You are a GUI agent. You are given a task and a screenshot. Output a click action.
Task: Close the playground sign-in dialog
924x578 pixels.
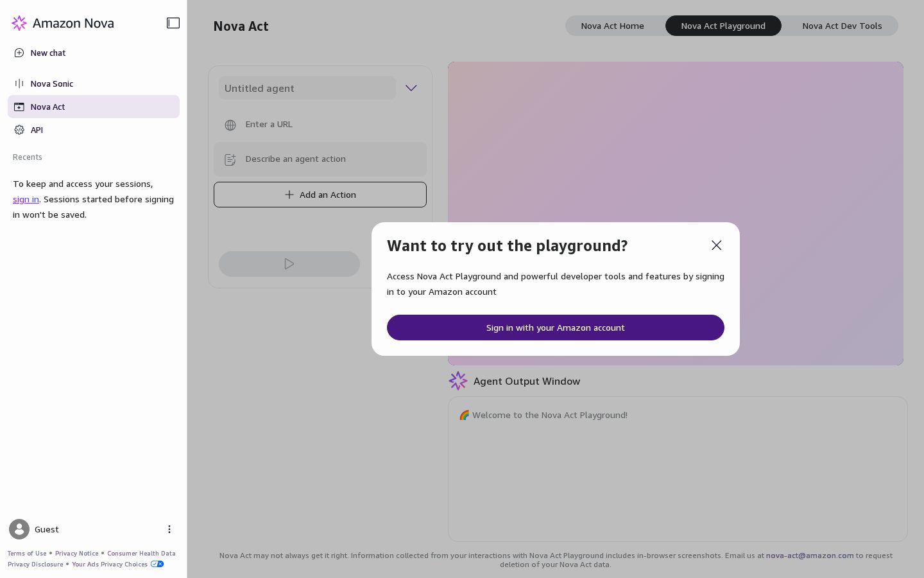coord(717,245)
